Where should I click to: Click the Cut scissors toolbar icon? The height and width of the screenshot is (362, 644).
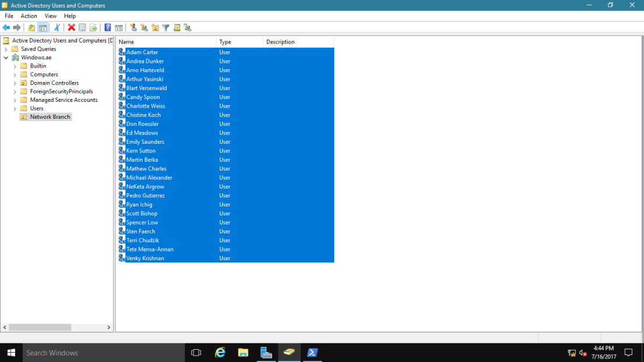pyautogui.click(x=57, y=27)
